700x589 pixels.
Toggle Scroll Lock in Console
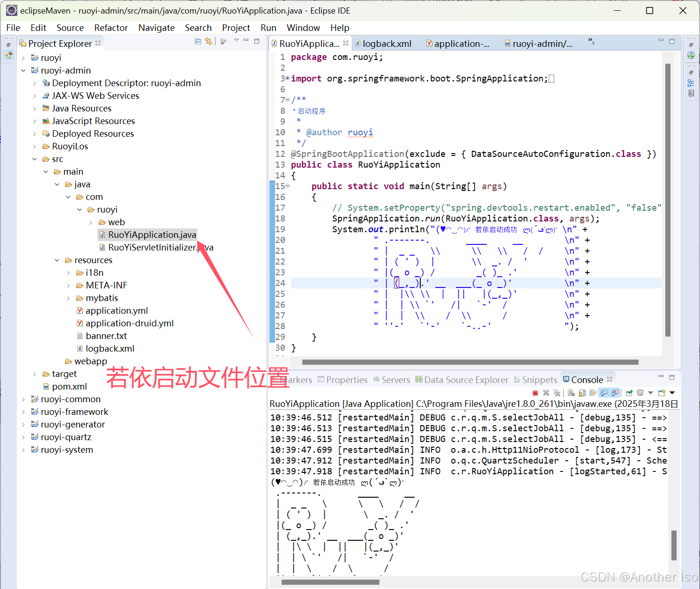582,393
